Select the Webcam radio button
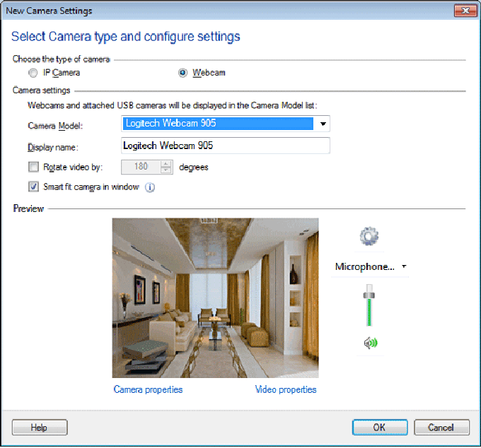481x448 pixels. point(183,73)
